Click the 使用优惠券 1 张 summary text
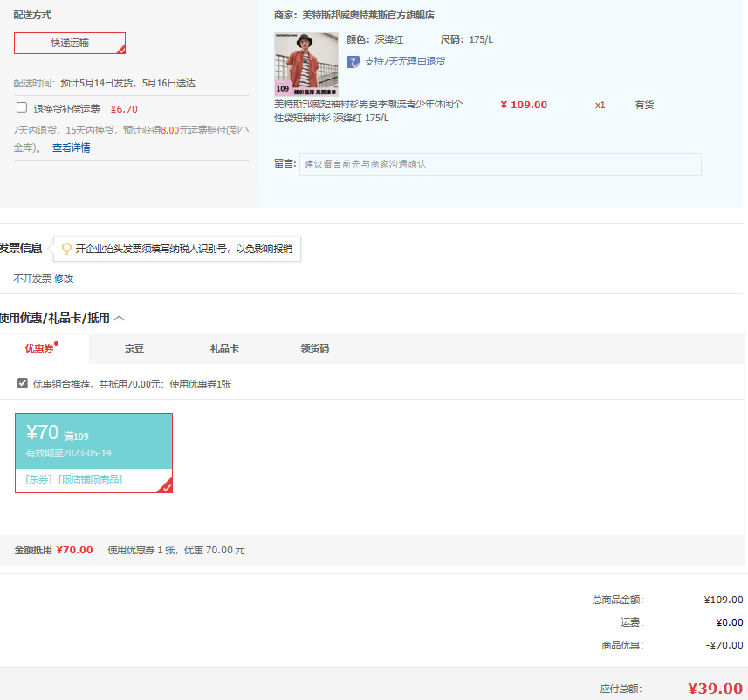 176,550
